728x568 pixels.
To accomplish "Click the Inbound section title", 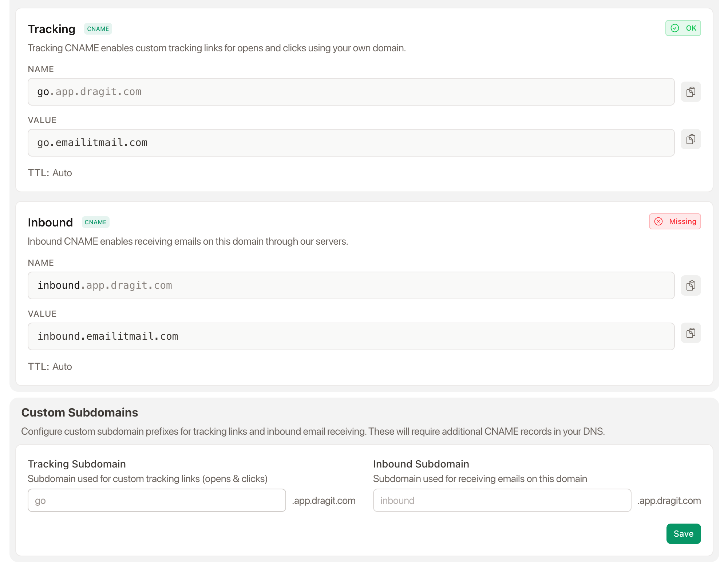I will [x=50, y=222].
